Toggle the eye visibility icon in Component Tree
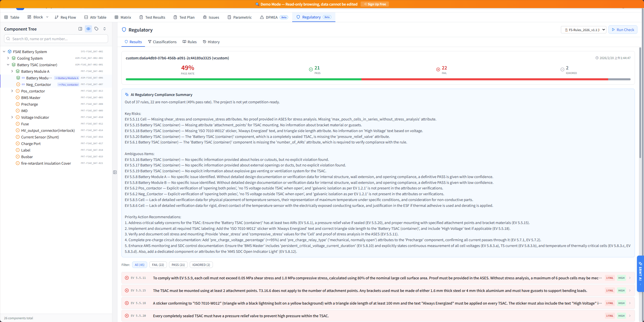Screen dimensions: 644x322 [88, 29]
